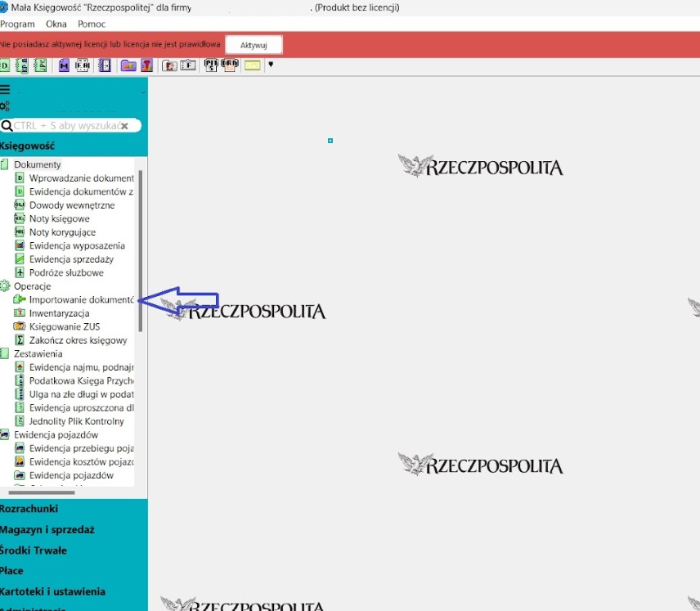Collapse the Zestawienia tree group

pyautogui.click(x=38, y=353)
